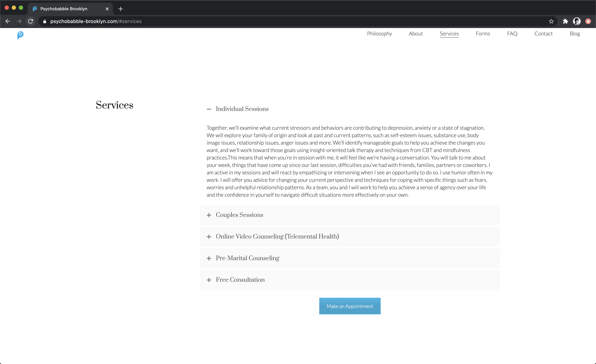This screenshot has width=596, height=364.
Task: Click the Individual Sessions description paragraph
Action: (x=349, y=161)
